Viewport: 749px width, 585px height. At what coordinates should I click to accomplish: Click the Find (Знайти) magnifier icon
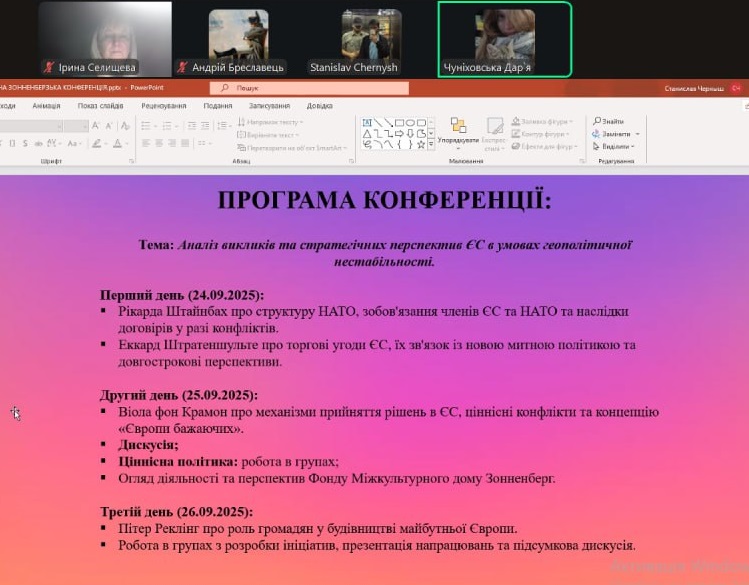coord(597,122)
